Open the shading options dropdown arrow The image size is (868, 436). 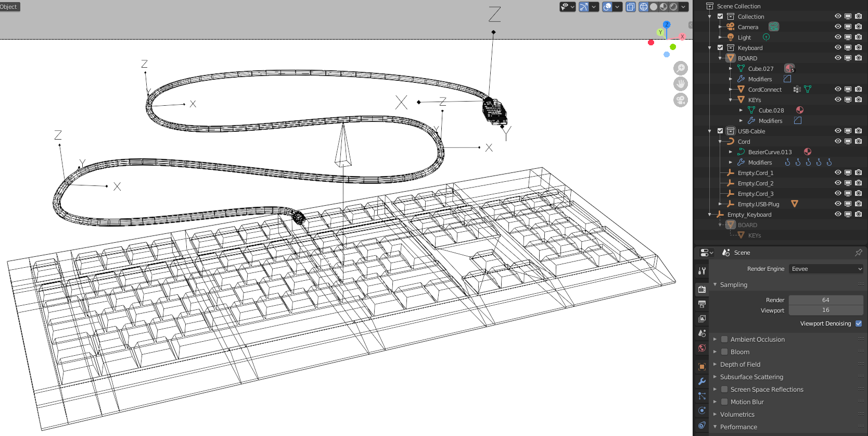(x=683, y=7)
